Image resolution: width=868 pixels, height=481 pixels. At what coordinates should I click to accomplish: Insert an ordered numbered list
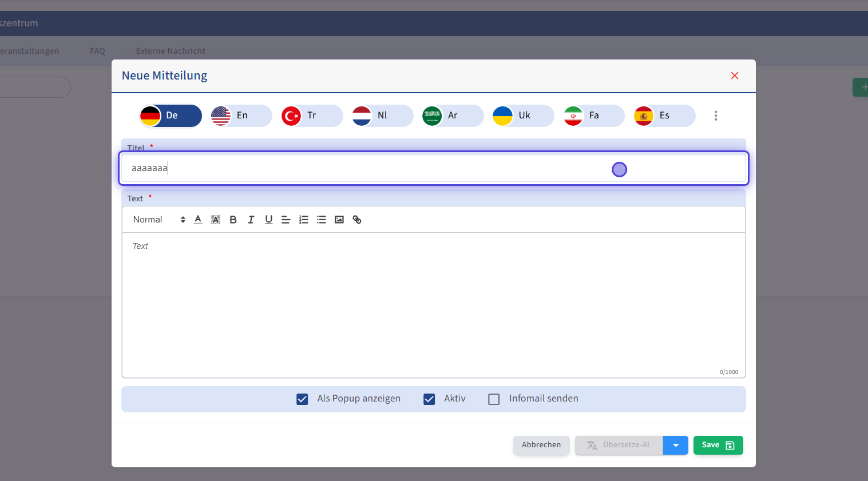click(x=304, y=220)
